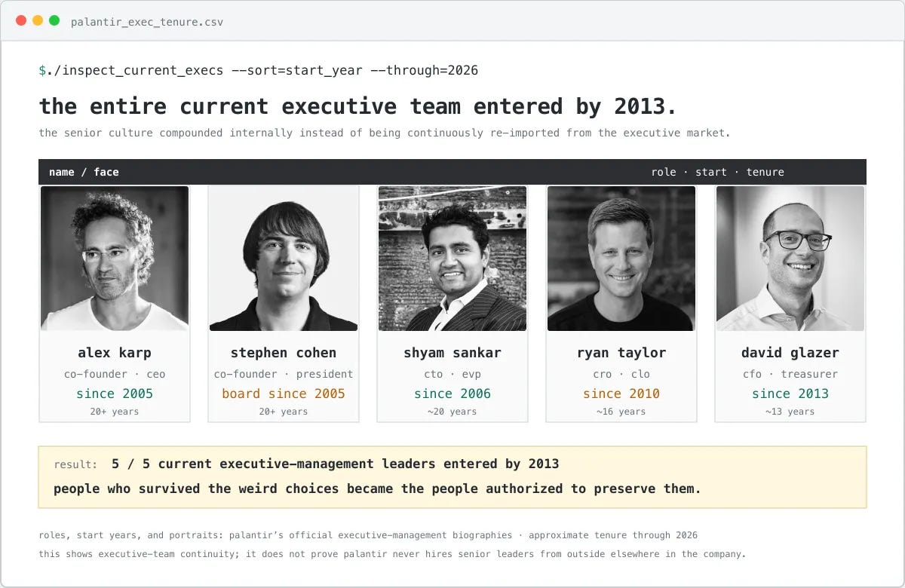Click 'since 2010' under Ryan Taylor

click(x=621, y=394)
